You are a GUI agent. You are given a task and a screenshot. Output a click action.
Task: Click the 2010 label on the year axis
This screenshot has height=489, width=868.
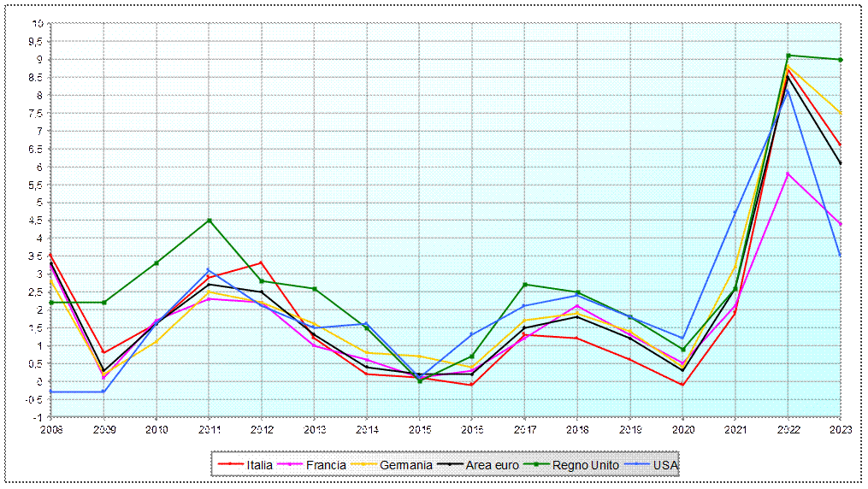coord(156,430)
